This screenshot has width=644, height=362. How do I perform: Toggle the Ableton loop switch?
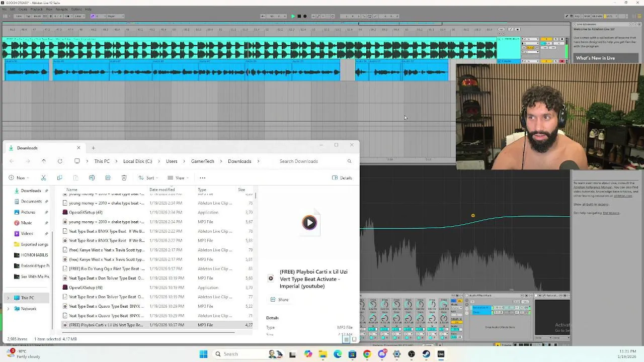(x=369, y=16)
